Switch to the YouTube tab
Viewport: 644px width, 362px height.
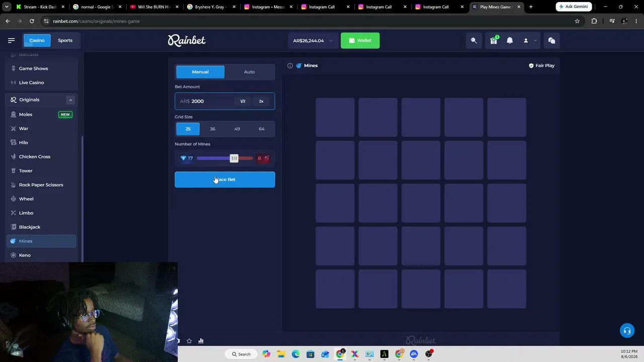(154, 7)
